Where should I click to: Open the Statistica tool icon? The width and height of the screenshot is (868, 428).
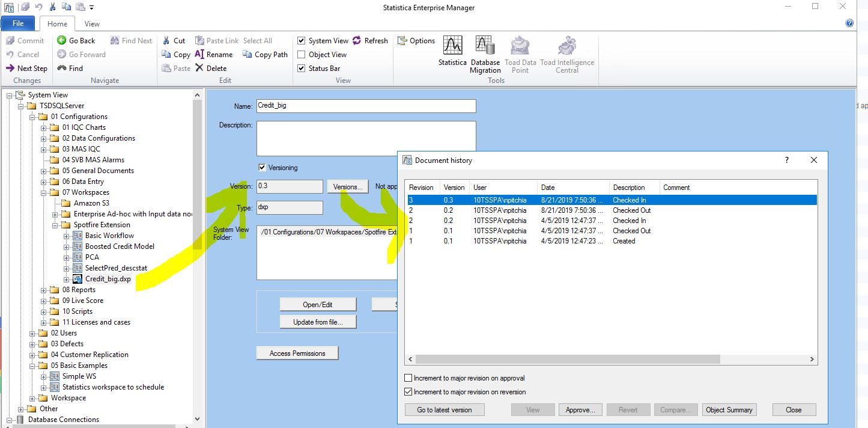pyautogui.click(x=452, y=46)
